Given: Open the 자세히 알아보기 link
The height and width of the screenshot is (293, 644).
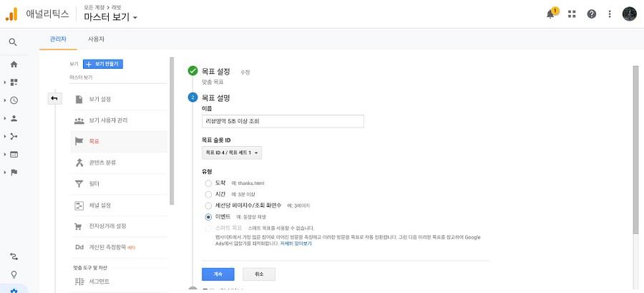Looking at the screenshot, I should coord(296,244).
